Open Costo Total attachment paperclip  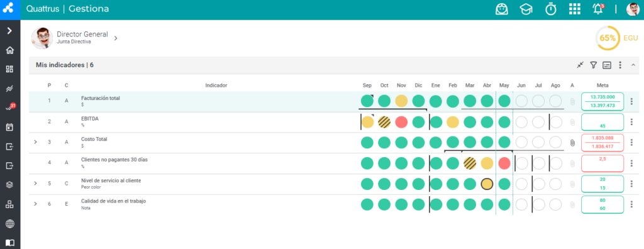click(572, 143)
